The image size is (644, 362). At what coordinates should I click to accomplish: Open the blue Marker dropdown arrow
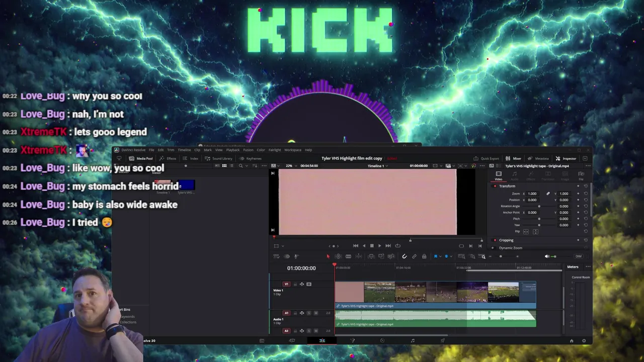450,256
